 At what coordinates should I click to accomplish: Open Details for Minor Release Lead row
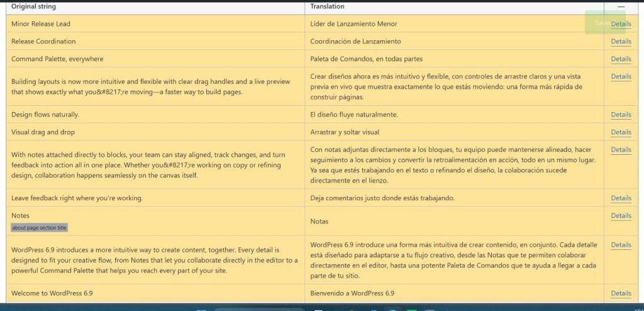[x=621, y=24]
